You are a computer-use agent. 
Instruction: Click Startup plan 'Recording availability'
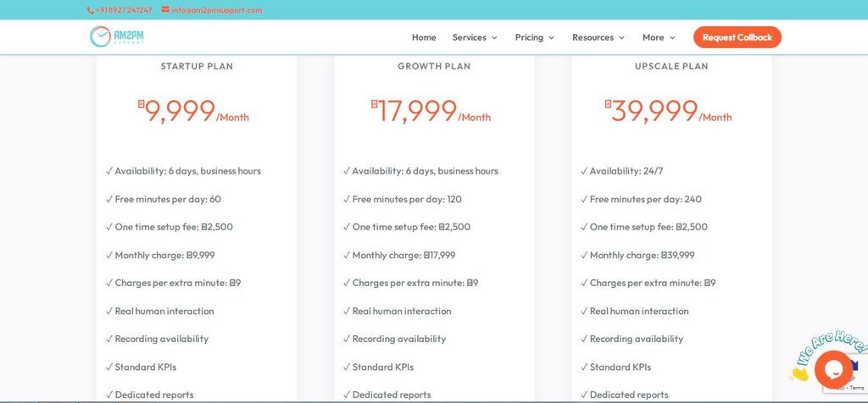click(x=157, y=339)
